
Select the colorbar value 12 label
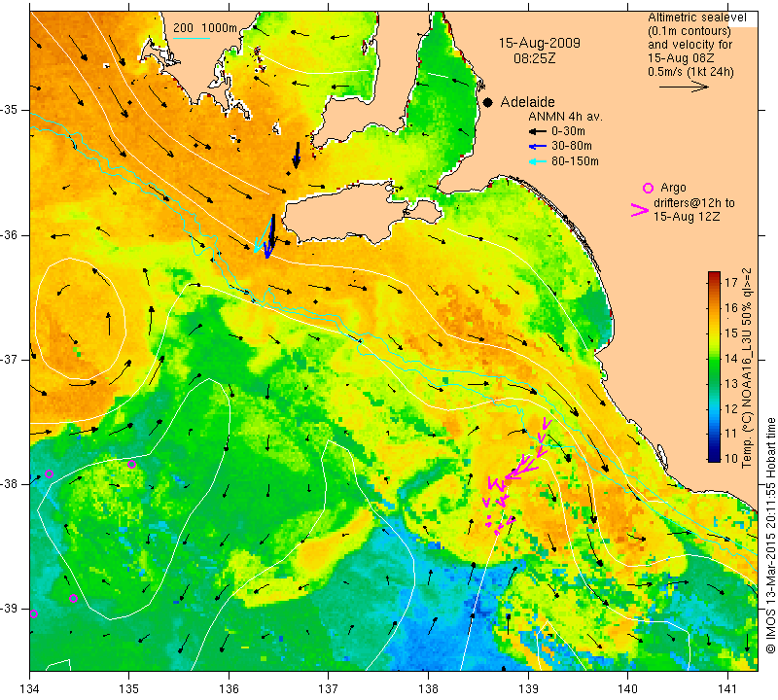coord(731,408)
